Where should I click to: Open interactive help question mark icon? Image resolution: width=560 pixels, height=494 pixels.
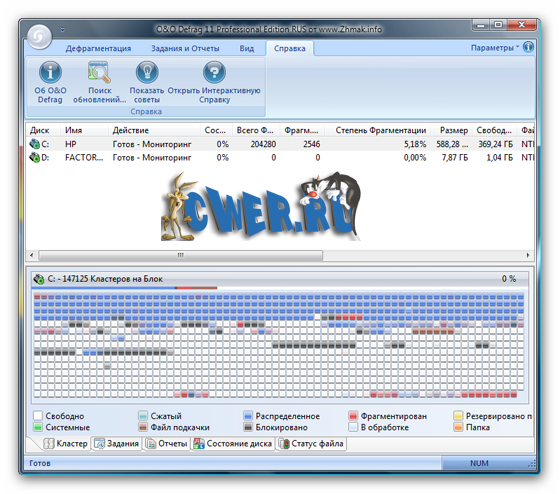214,72
